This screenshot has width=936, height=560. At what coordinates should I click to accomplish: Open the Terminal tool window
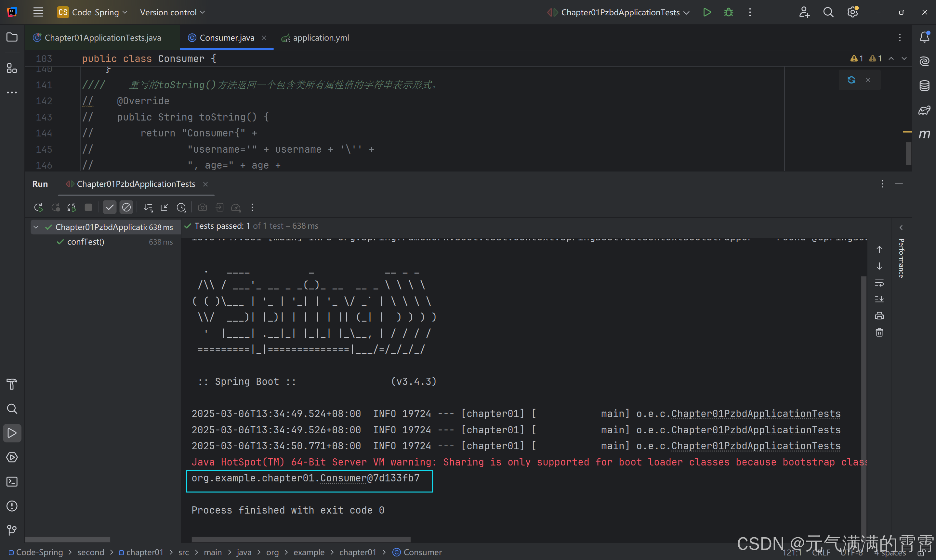point(12,481)
